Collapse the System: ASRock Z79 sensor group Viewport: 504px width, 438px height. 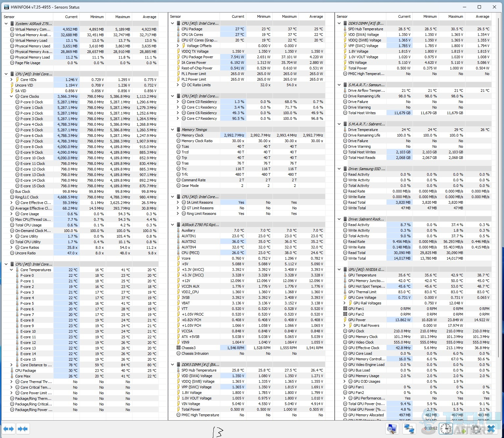pos(6,24)
